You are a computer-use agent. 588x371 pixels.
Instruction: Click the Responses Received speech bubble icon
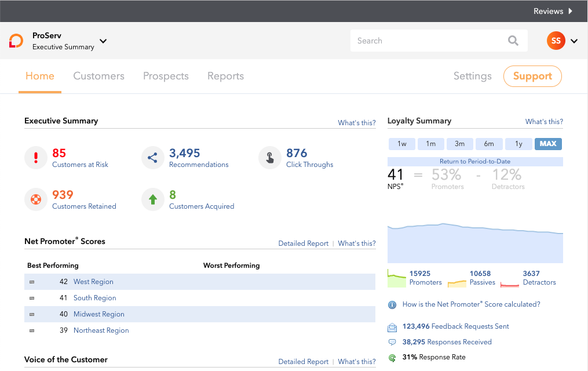coord(392,342)
